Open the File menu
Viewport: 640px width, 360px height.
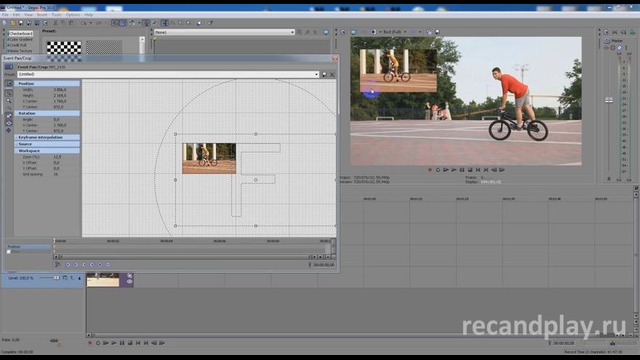5,15
